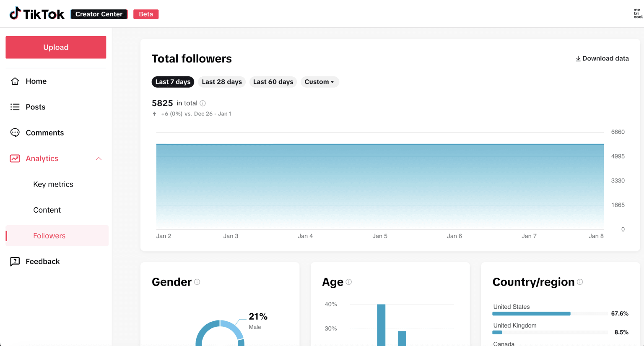The width and height of the screenshot is (644, 346).
Task: Collapse the Analytics menu chevron
Action: [99, 159]
